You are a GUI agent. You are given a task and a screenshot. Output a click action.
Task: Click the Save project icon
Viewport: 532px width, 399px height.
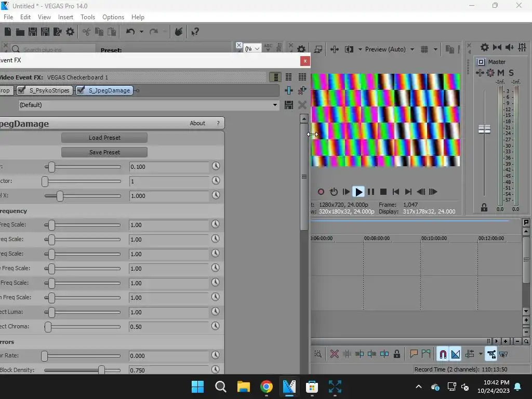click(x=33, y=32)
